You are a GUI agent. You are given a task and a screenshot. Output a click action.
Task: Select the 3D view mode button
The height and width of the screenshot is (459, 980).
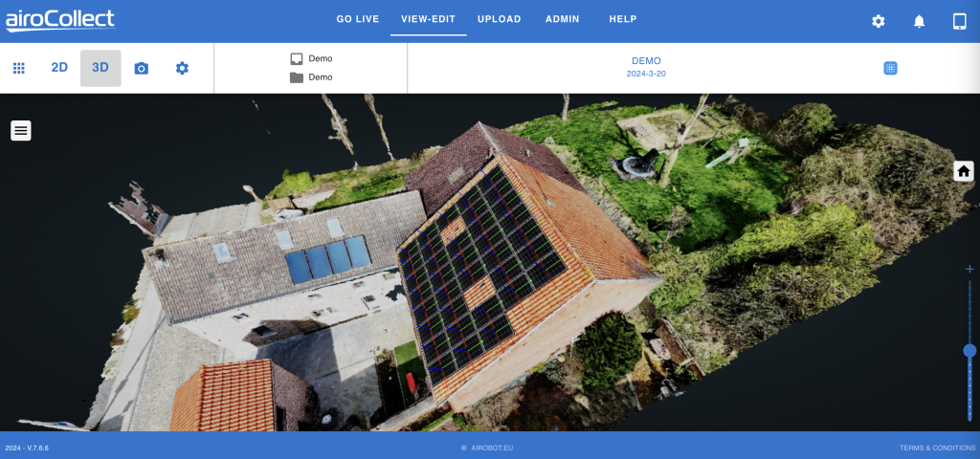[100, 68]
